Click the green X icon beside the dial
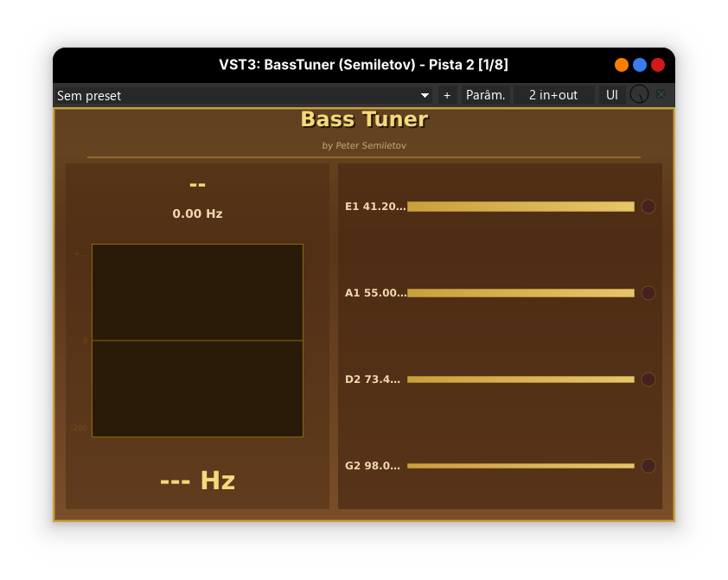 point(661,94)
